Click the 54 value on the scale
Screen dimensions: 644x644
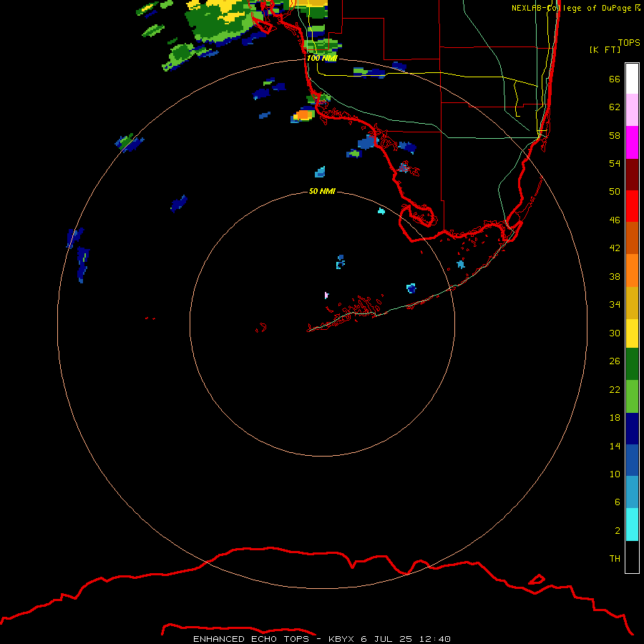tap(615, 163)
